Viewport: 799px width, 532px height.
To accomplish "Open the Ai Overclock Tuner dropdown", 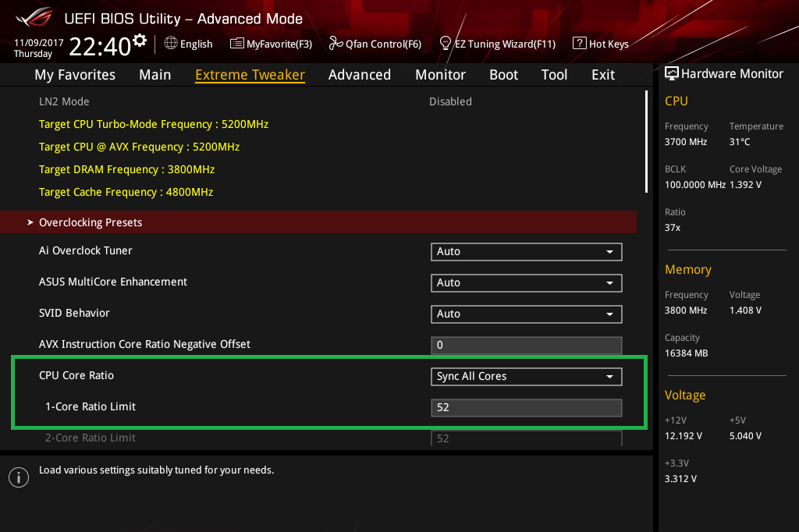I will click(x=527, y=252).
